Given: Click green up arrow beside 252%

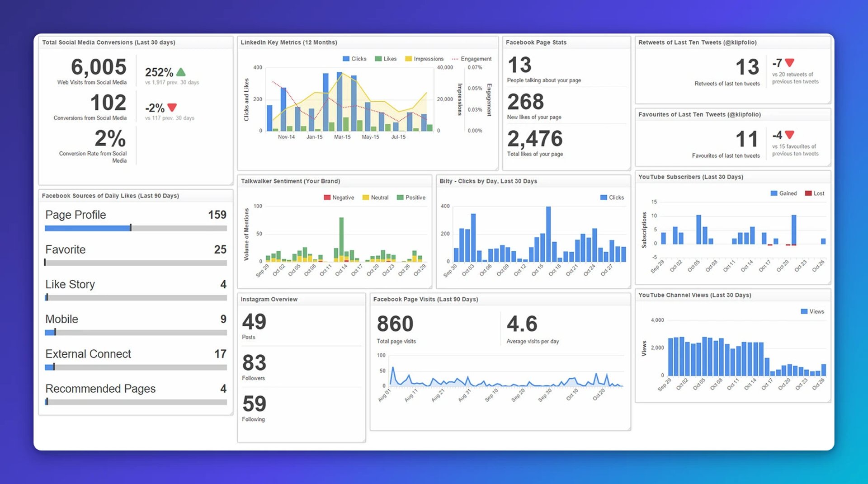Looking at the screenshot, I should tap(181, 72).
